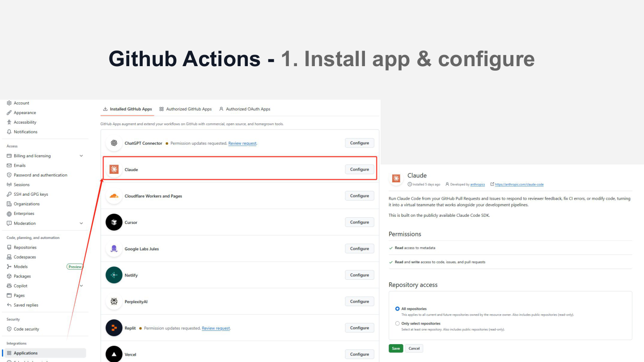644x362 pixels.
Task: Expand the Copilot sidebar chevron
Action: pyautogui.click(x=81, y=286)
